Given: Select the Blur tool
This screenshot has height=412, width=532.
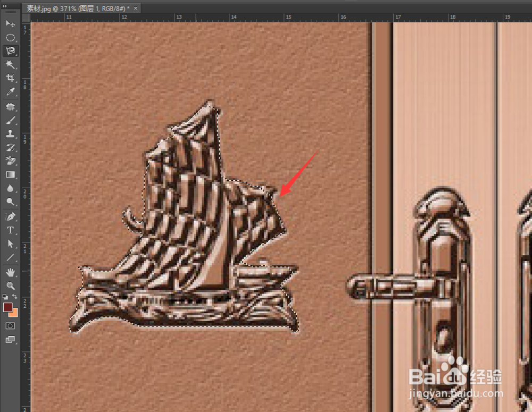Looking at the screenshot, I should [x=10, y=188].
